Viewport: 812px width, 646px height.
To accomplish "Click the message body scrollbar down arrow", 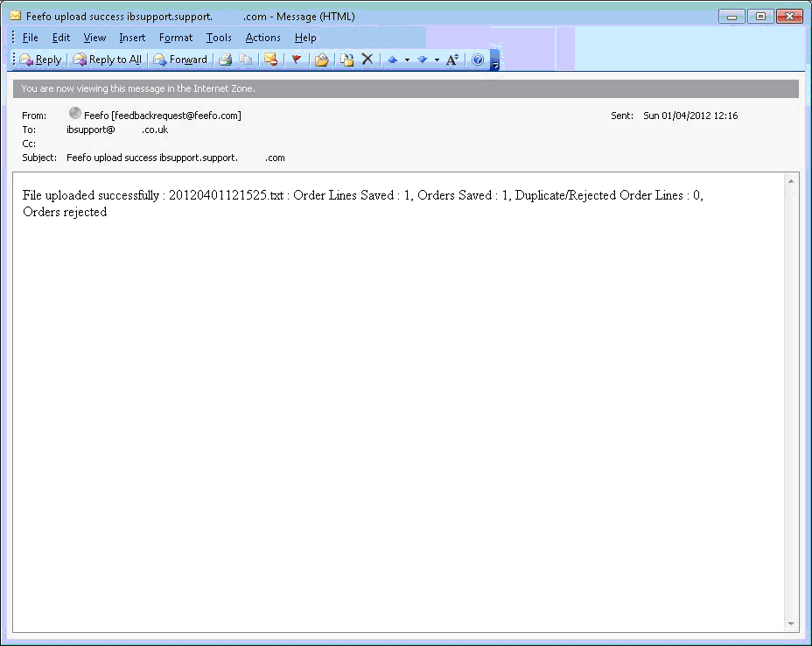I will (x=792, y=624).
